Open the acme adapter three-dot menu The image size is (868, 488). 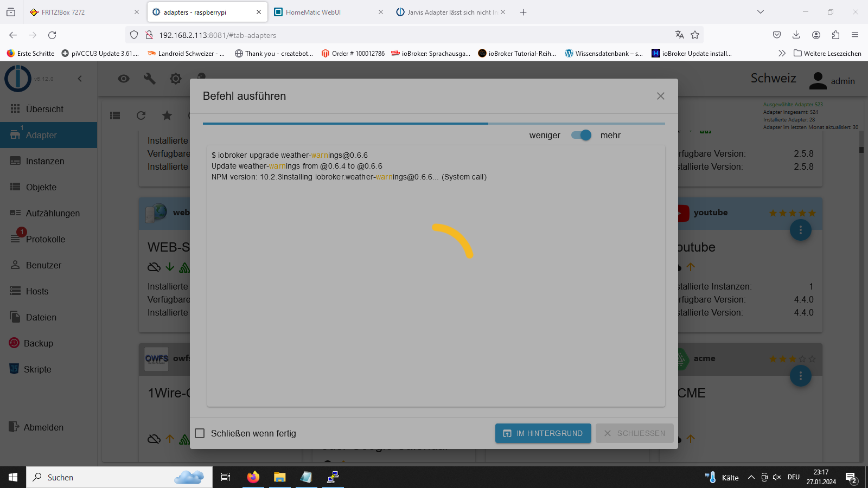pos(800,376)
